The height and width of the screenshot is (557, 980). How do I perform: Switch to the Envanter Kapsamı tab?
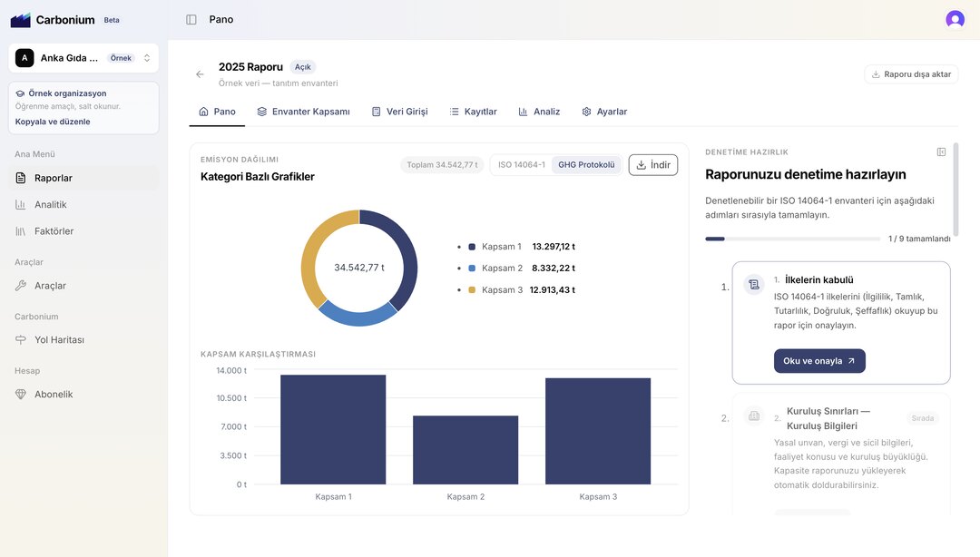[303, 112]
